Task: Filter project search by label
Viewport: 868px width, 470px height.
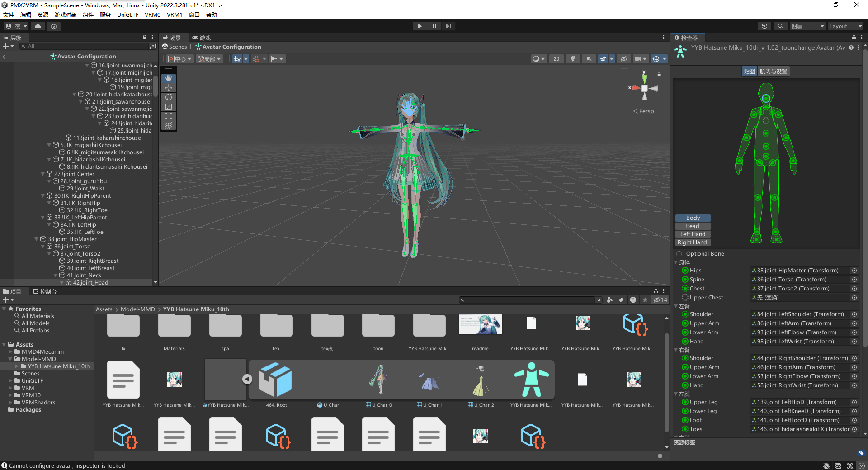Action: (621, 300)
